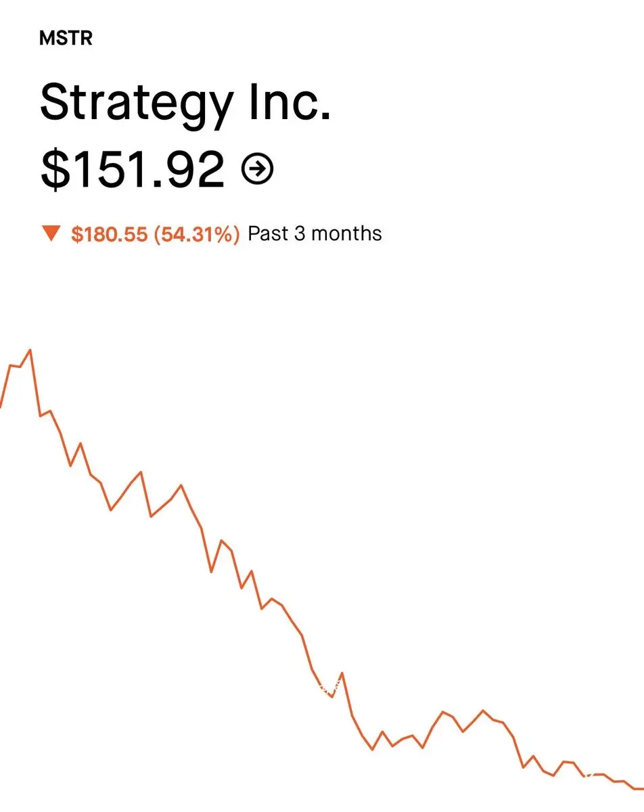
Task: Click the first dip right after the chart's peak
Action: (41, 415)
